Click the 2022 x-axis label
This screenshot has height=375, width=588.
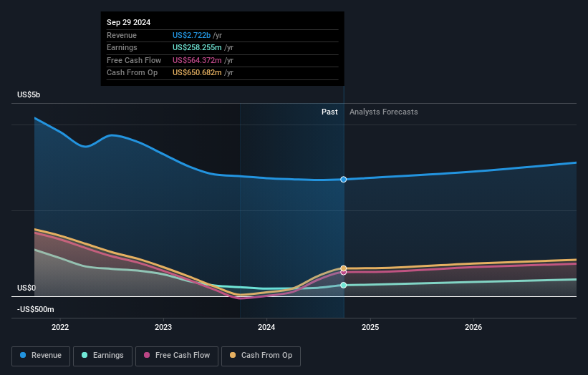[60, 327]
